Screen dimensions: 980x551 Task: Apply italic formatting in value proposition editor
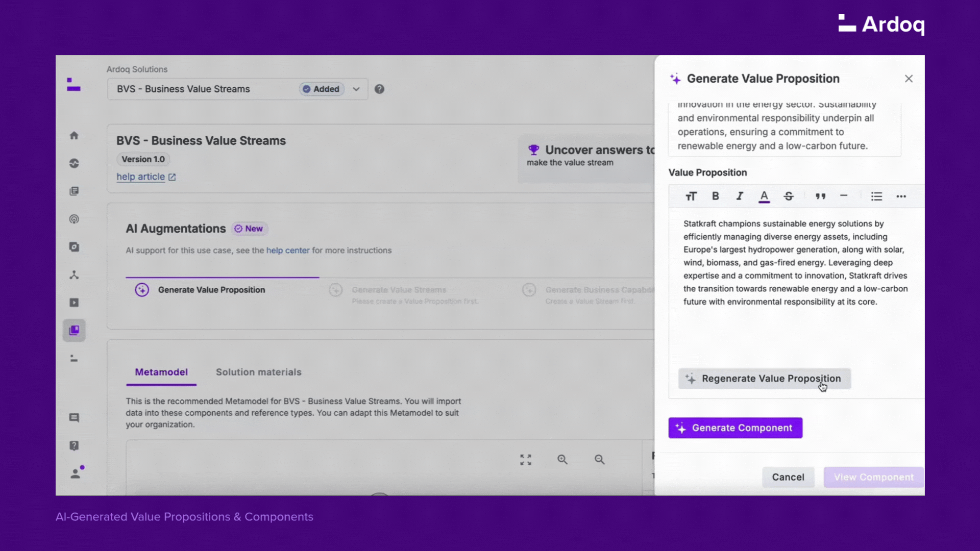click(740, 196)
